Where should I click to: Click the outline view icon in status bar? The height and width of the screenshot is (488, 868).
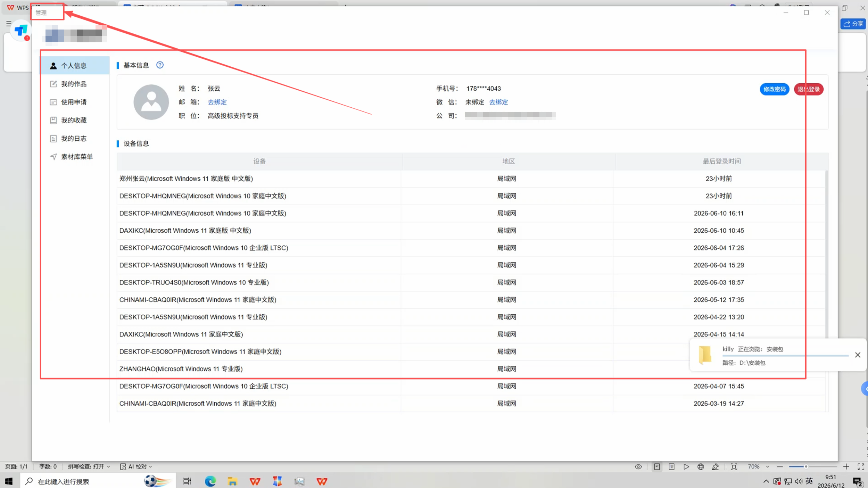671,466
